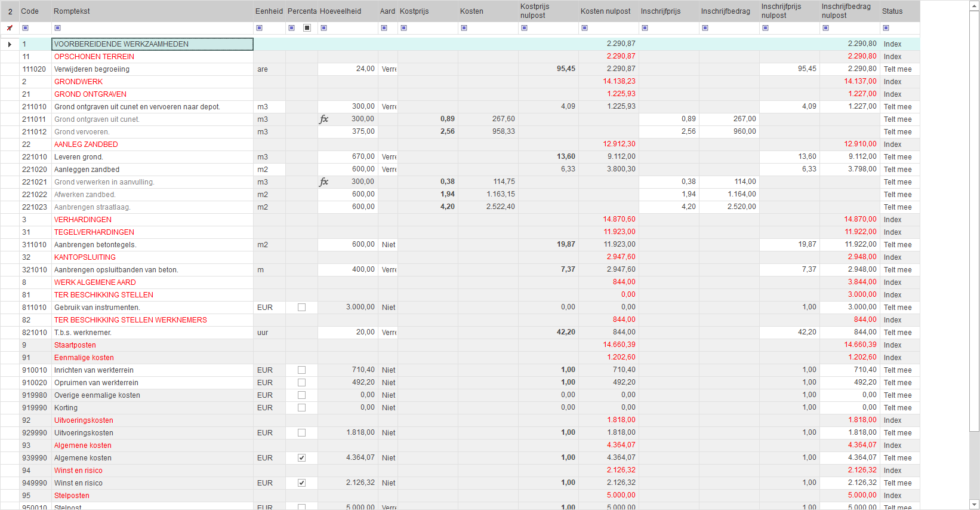The image size is (980, 510).
Task: Tick Percenta checkbox for Gebruik van instrumenten
Action: 301,308
